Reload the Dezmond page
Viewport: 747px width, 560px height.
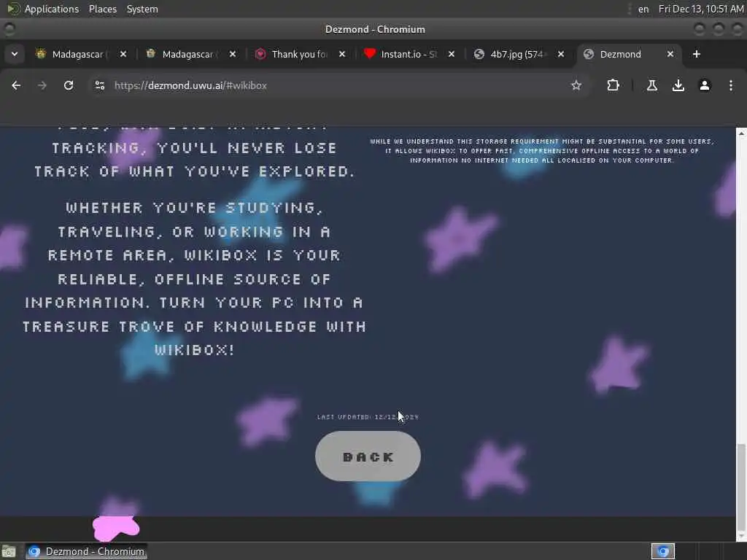[69, 85]
